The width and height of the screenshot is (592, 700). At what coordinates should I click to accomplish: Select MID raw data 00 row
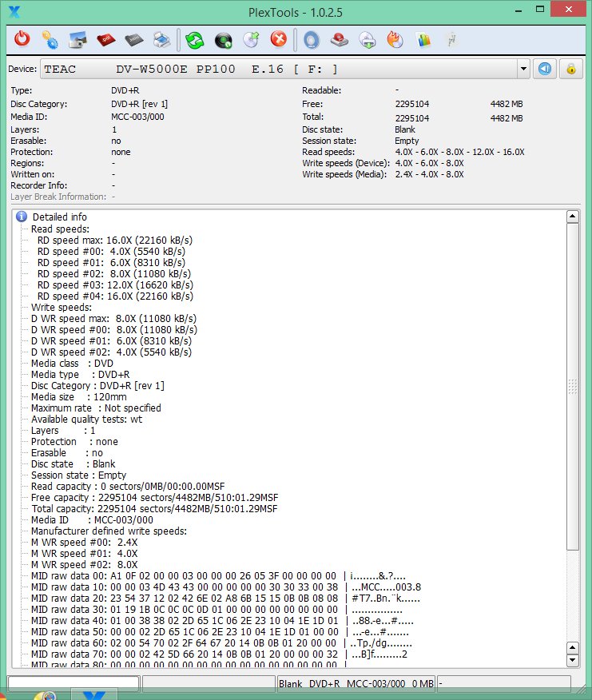[x=218, y=575]
